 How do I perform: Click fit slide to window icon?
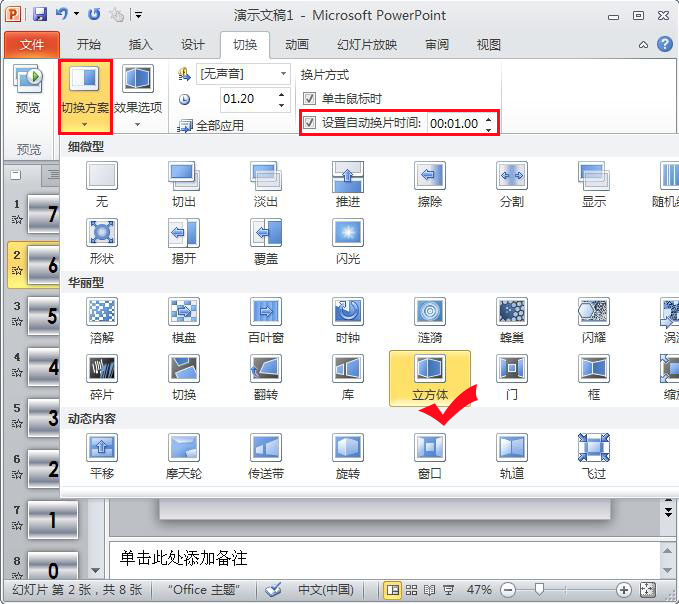click(648, 590)
